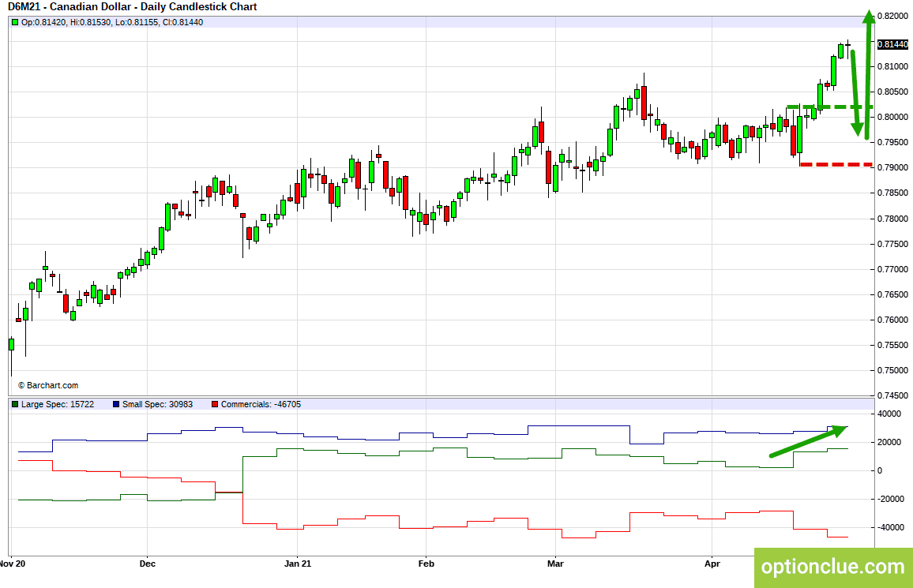Viewport: 913px width, 588px height.
Task: Click the chart title D6M21 Canadian Dollar
Action: pyautogui.click(x=132, y=7)
